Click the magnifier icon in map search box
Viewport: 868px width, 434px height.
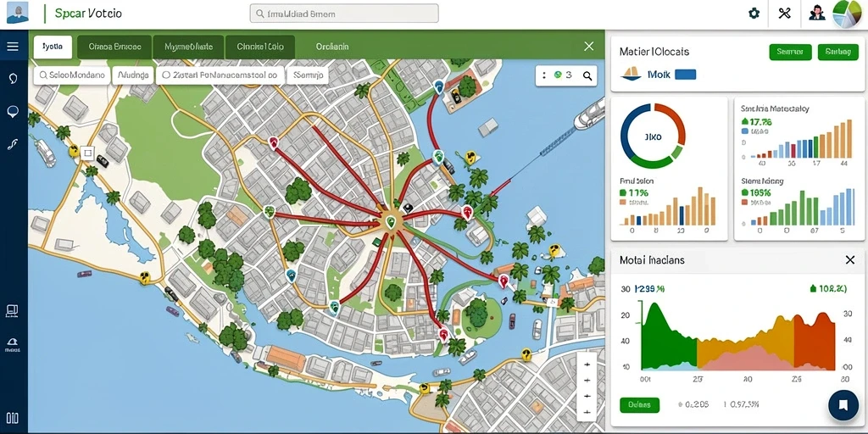pyautogui.click(x=587, y=75)
